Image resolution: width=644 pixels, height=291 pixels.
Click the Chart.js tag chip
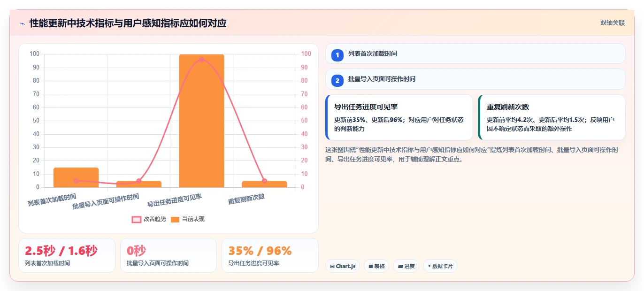343,266
